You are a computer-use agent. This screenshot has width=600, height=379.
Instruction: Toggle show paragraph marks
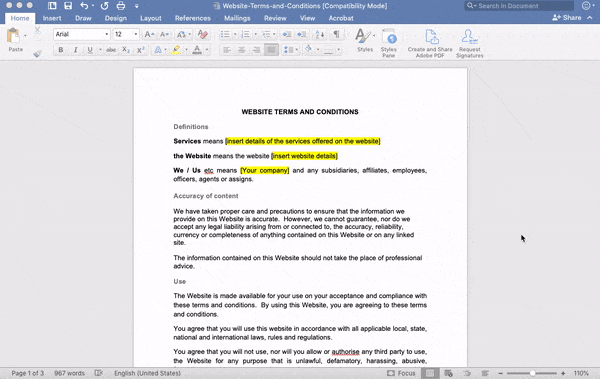click(336, 34)
